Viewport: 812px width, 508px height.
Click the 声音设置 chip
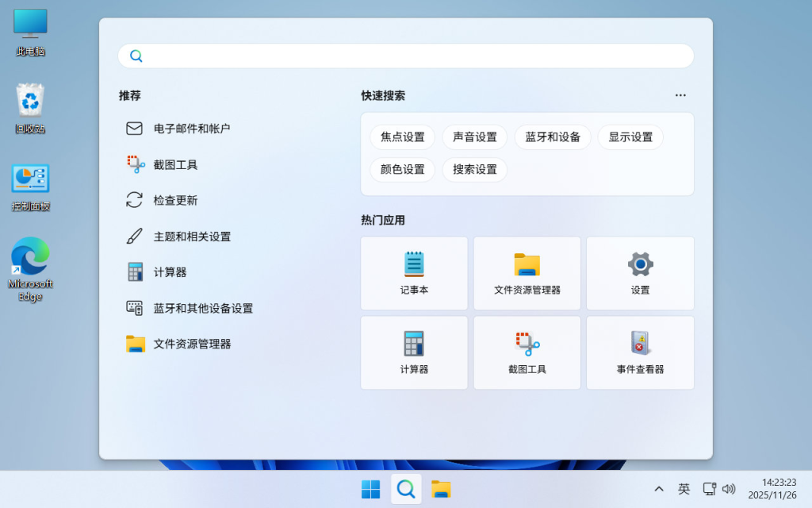[x=474, y=137]
